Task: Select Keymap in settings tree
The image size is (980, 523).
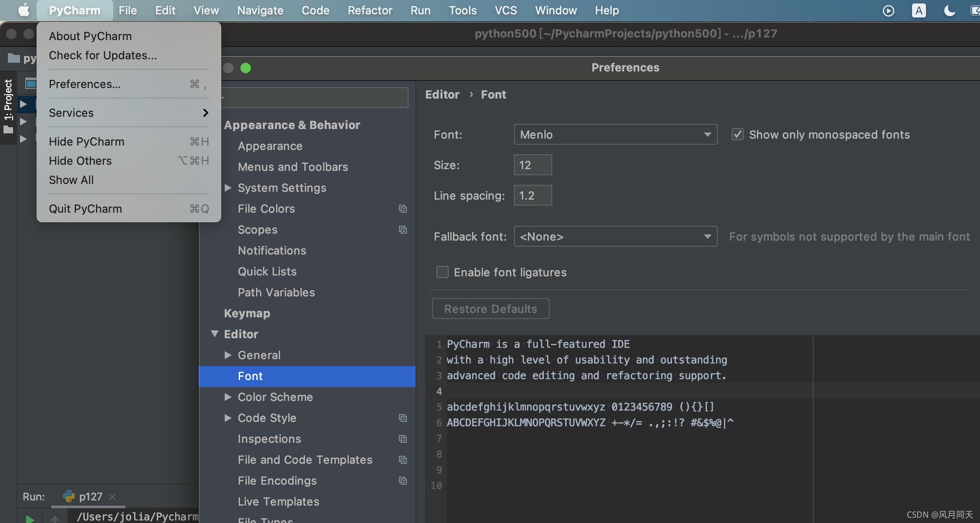Action: click(x=247, y=313)
